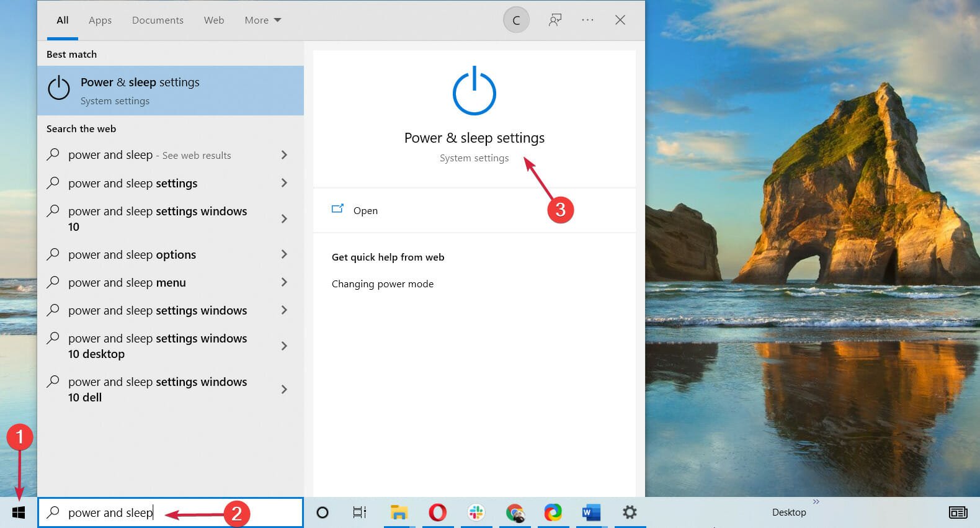Expand arrow for power and sleep menu
980x528 pixels.
284,282
